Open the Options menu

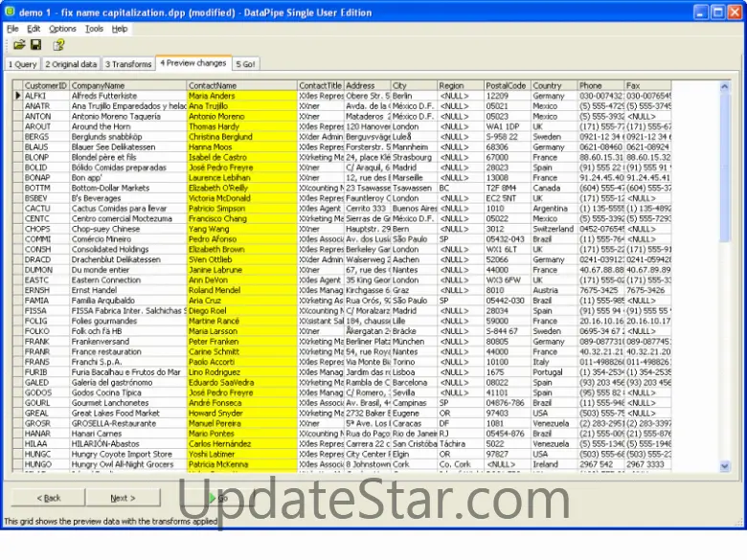[x=62, y=29]
